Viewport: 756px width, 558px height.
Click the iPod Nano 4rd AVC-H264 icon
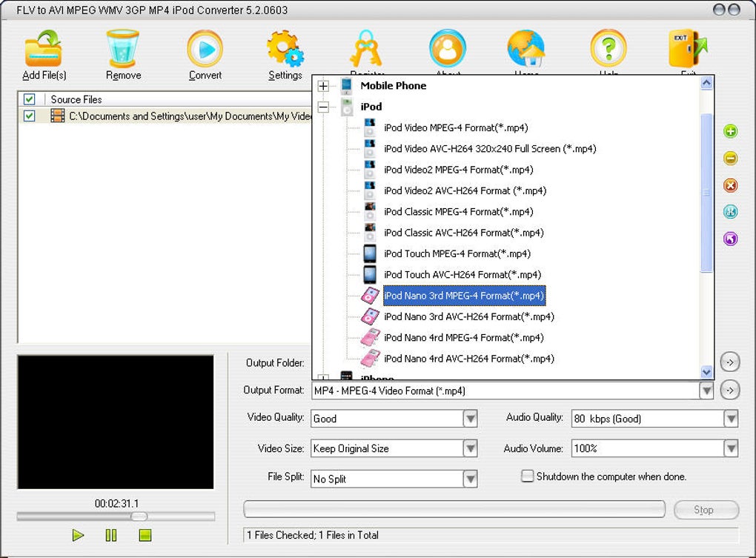coord(370,359)
